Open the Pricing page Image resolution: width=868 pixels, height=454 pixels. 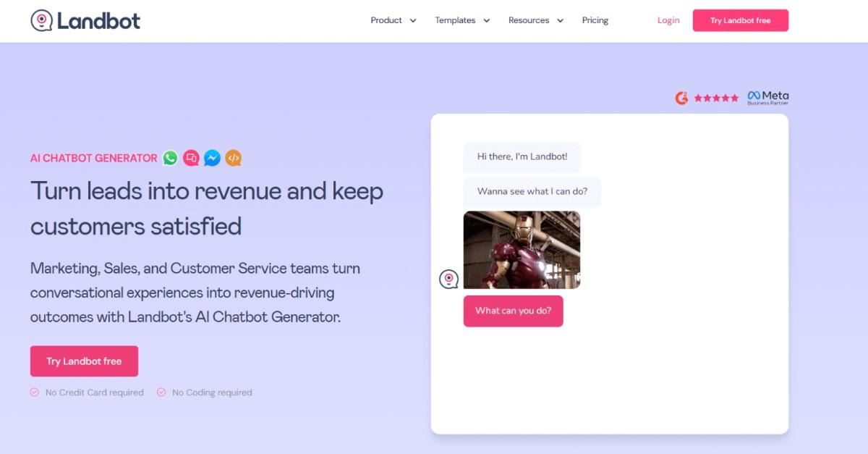(595, 20)
